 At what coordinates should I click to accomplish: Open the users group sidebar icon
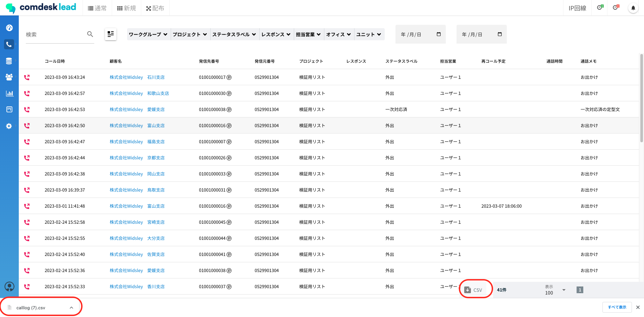tap(9, 77)
